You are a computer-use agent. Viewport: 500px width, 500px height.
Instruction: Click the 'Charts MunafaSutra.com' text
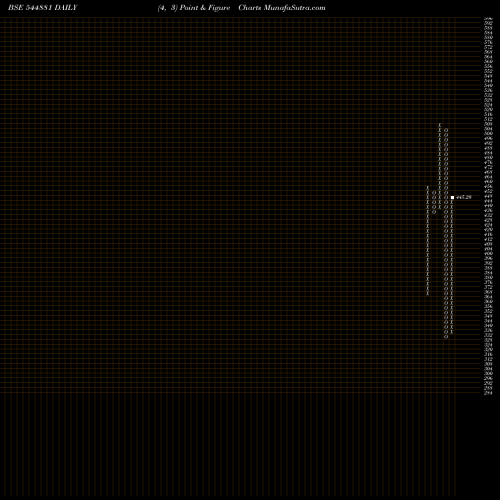282,8
